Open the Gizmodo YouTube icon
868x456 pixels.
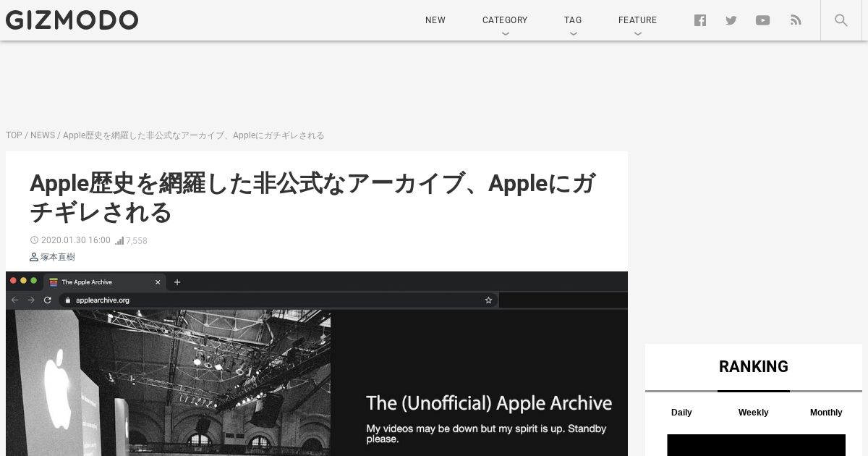(763, 20)
